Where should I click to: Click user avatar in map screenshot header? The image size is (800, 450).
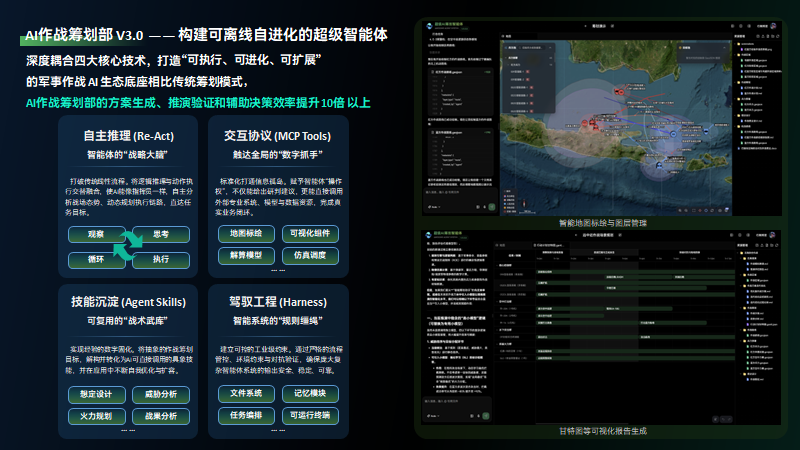point(773,26)
